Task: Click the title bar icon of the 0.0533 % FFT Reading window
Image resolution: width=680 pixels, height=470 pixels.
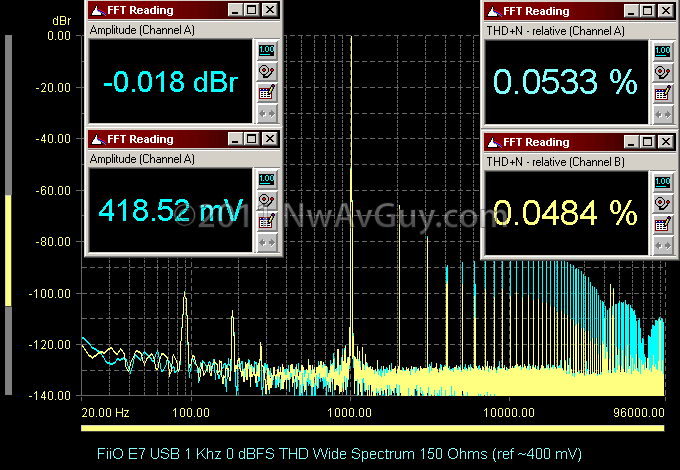Action: 494,11
